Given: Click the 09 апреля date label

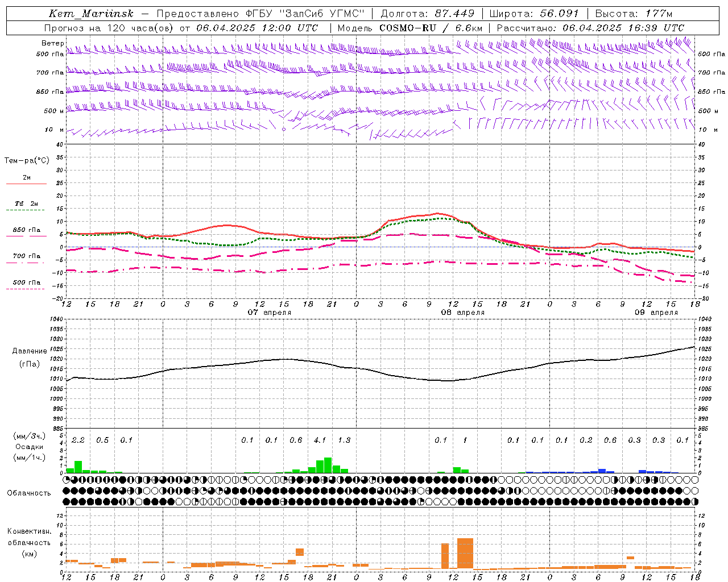Looking at the screenshot, I should click(656, 313).
